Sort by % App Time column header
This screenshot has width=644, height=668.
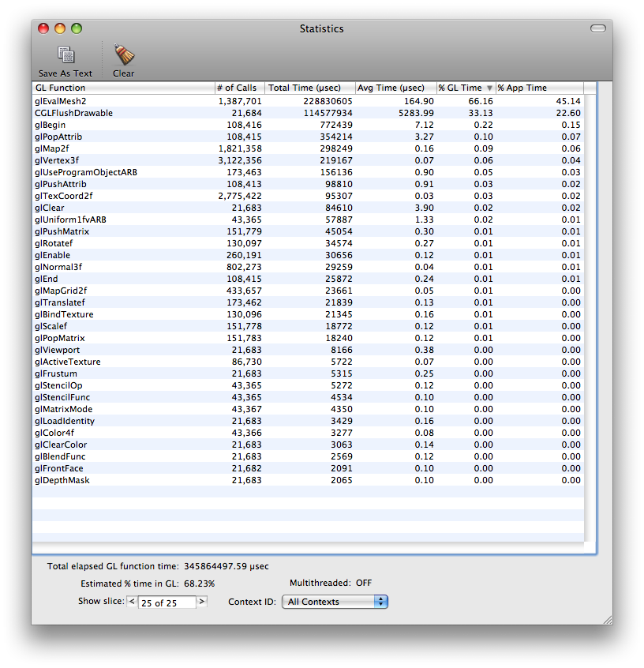tap(540, 88)
